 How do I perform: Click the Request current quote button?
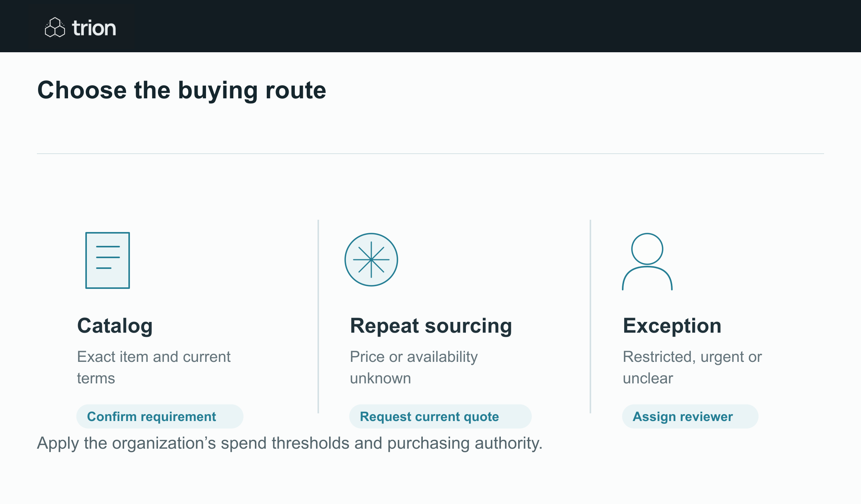tap(440, 416)
